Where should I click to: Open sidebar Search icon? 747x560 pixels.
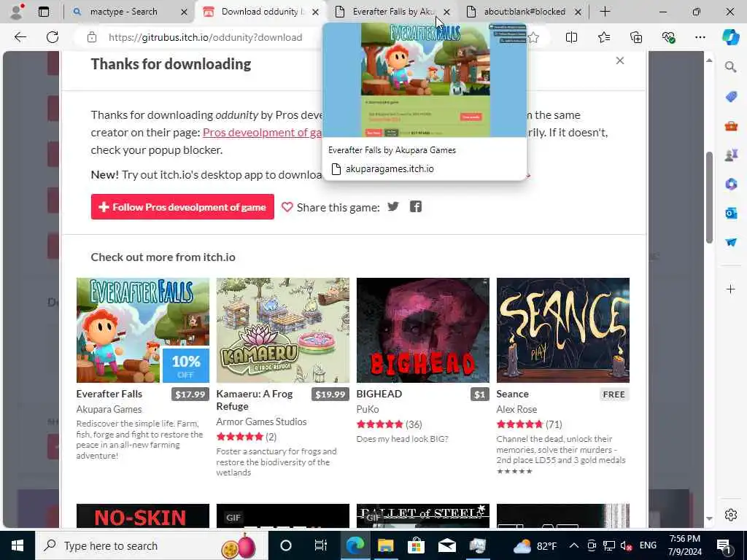coord(730,67)
